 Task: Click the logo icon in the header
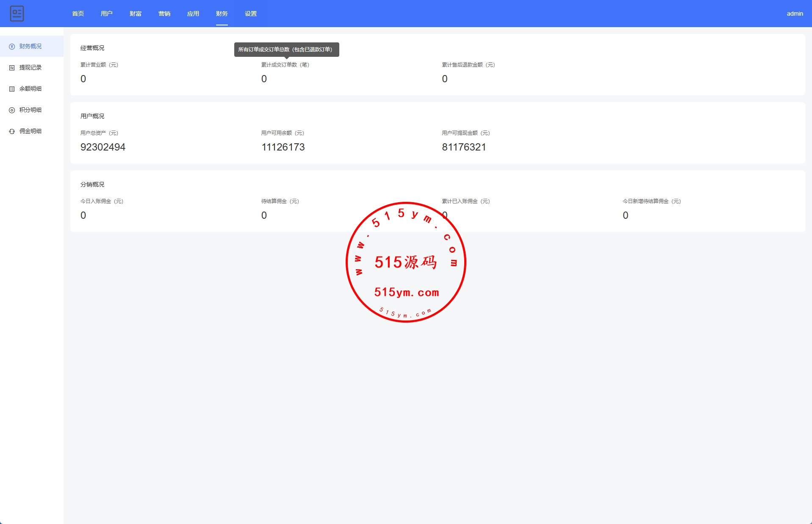17,14
